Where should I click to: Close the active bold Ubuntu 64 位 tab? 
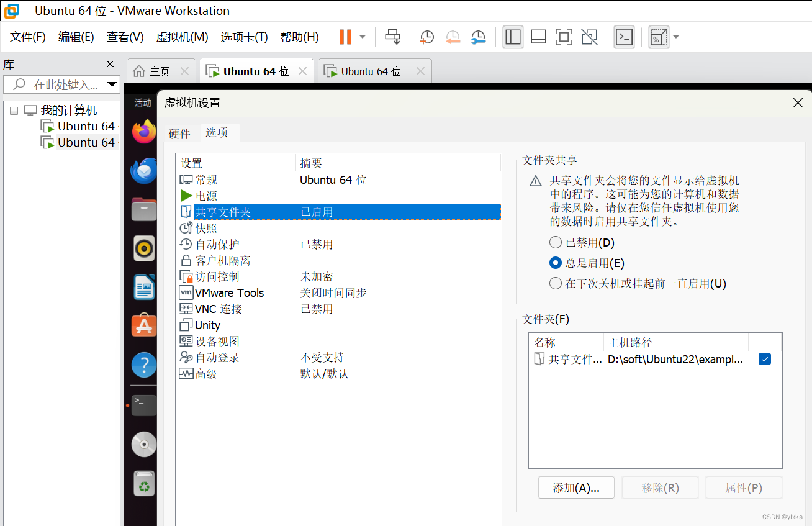(x=302, y=71)
